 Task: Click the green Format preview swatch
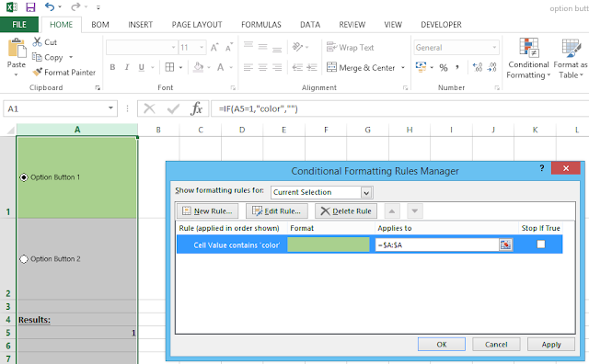329,245
